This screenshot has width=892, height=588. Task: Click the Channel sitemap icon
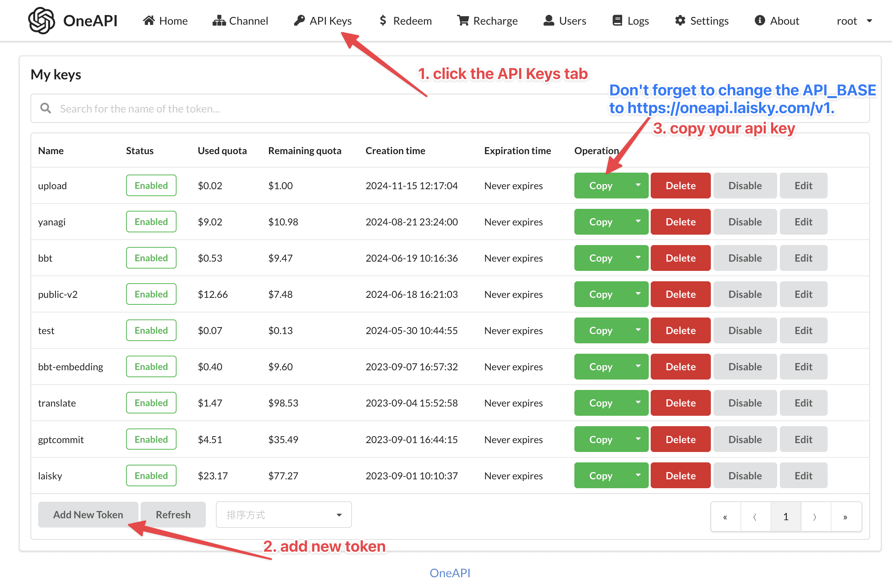tap(219, 20)
